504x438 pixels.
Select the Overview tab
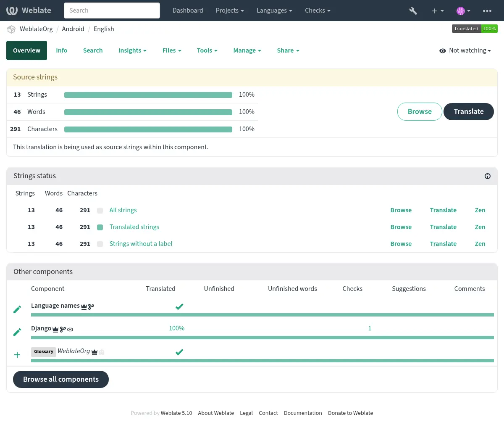pyautogui.click(x=26, y=50)
